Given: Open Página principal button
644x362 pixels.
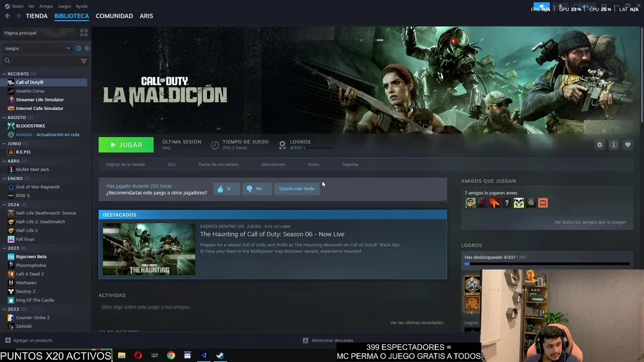Looking at the screenshot, I should point(39,33).
